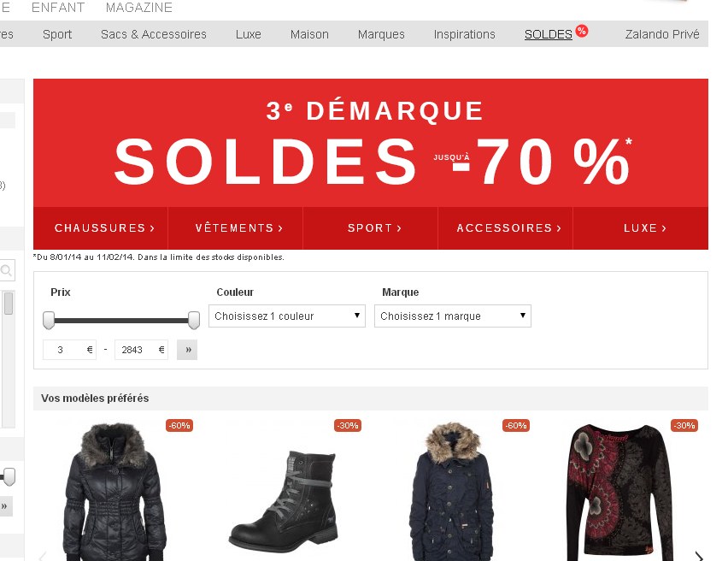728x561 pixels.
Task: Click the minimum price slider handle
Action: tap(49, 320)
